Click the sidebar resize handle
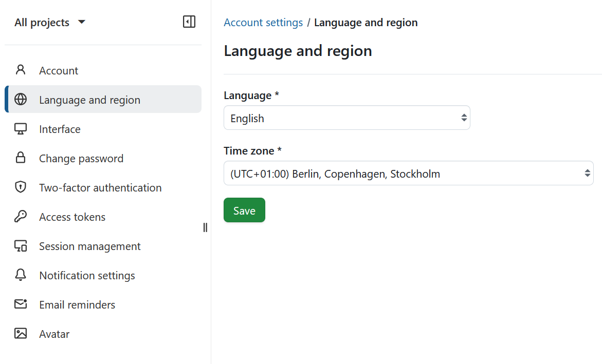 [x=205, y=227]
